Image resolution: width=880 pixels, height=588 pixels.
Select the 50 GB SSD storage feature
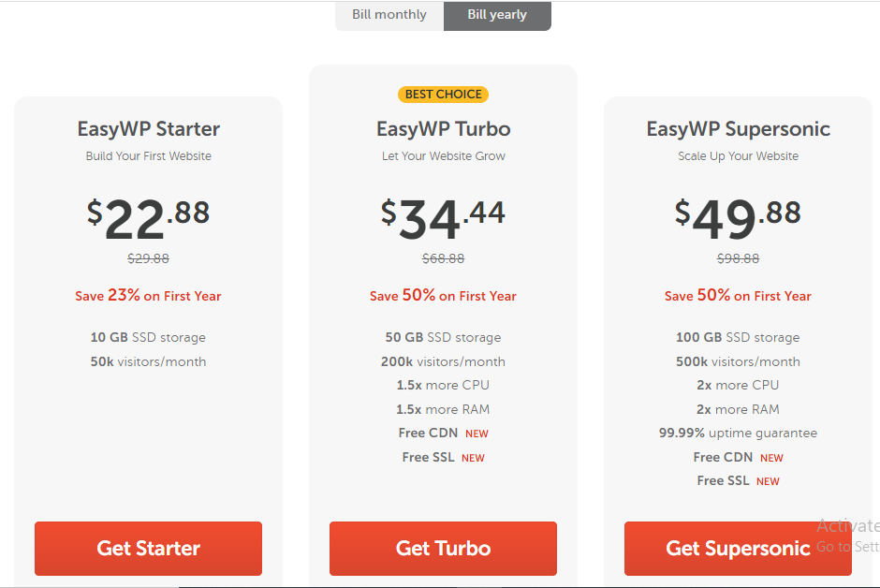pos(442,337)
